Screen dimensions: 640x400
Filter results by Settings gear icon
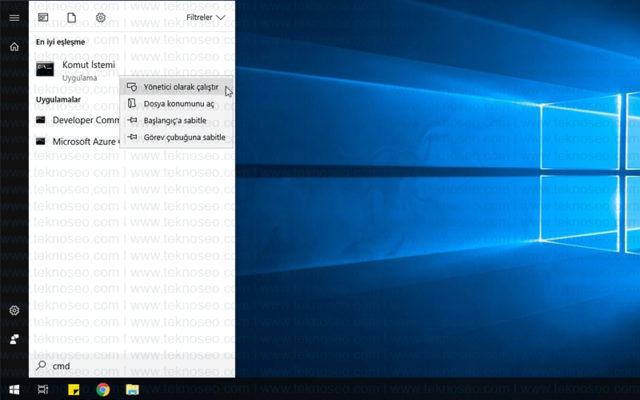coord(100,18)
